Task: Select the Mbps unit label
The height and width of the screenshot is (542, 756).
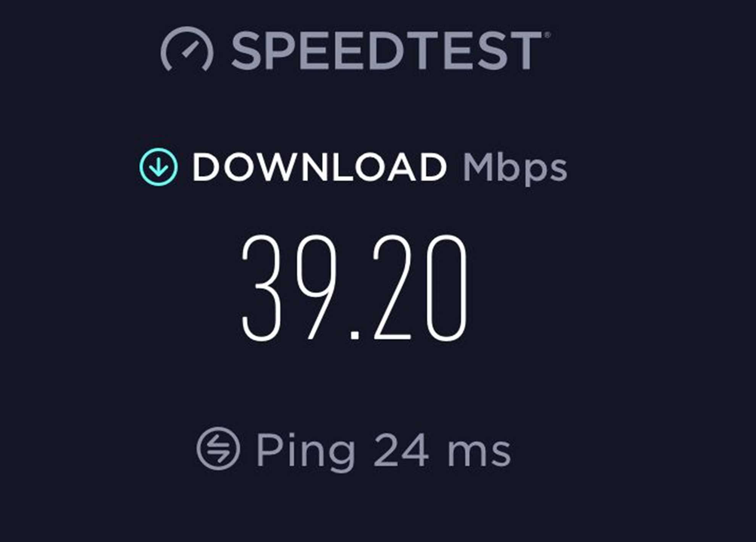Action: [515, 169]
